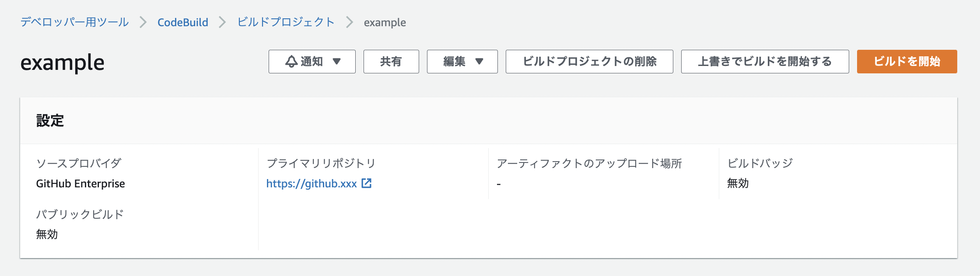Navigate to the CodeBuild breadcrumb
Image resolution: width=980 pixels, height=276 pixels.
click(x=183, y=22)
